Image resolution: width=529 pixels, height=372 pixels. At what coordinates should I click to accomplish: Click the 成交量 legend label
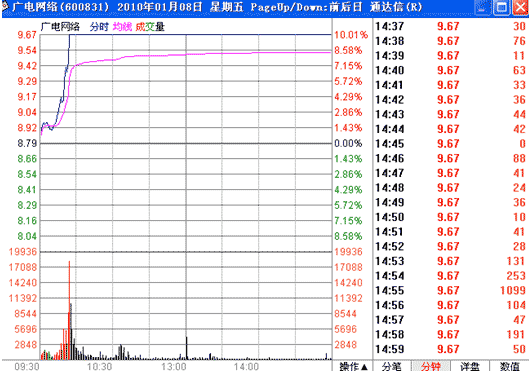(x=150, y=27)
